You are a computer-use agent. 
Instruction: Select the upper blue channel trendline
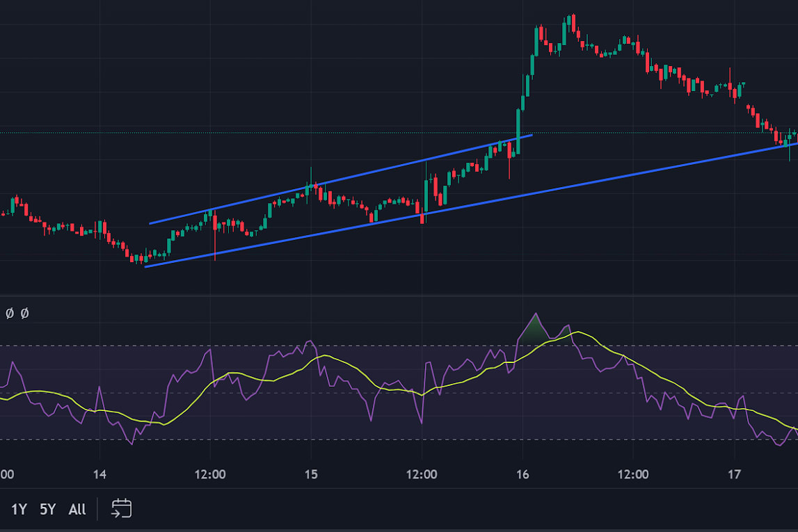341,179
